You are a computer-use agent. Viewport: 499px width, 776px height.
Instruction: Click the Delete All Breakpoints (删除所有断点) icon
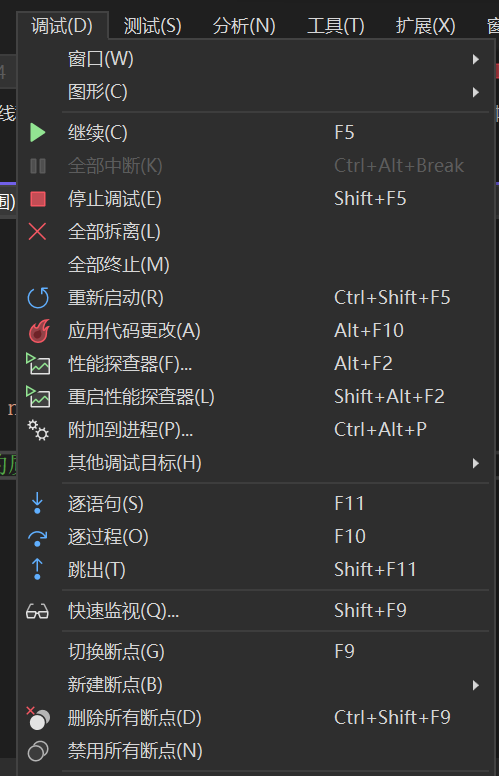click(x=38, y=718)
